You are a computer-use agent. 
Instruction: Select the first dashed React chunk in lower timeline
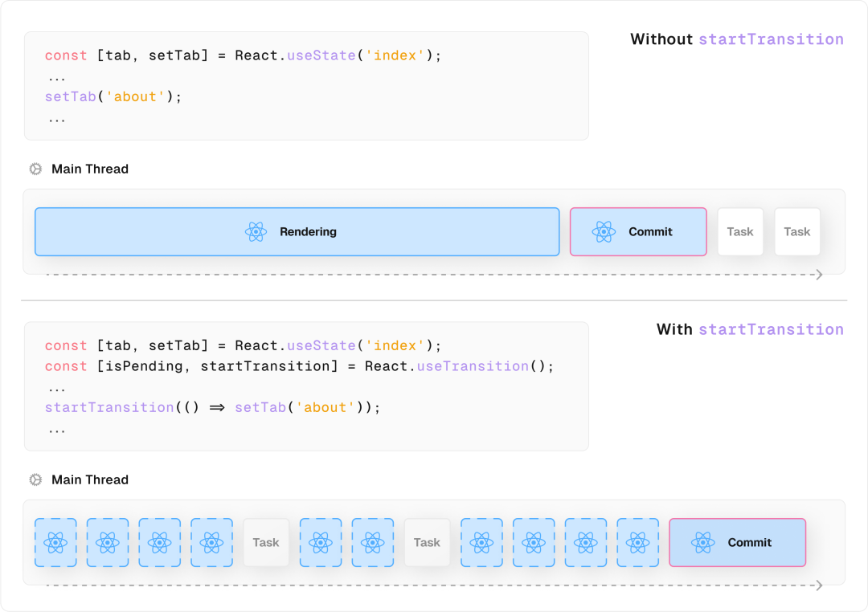point(55,543)
